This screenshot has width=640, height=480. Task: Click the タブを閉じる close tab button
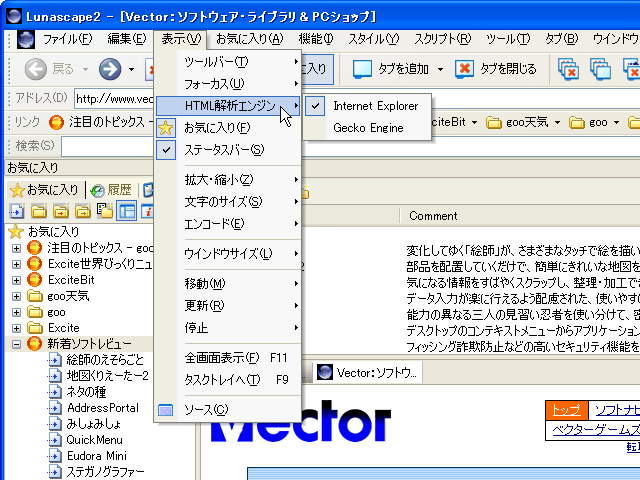point(496,69)
